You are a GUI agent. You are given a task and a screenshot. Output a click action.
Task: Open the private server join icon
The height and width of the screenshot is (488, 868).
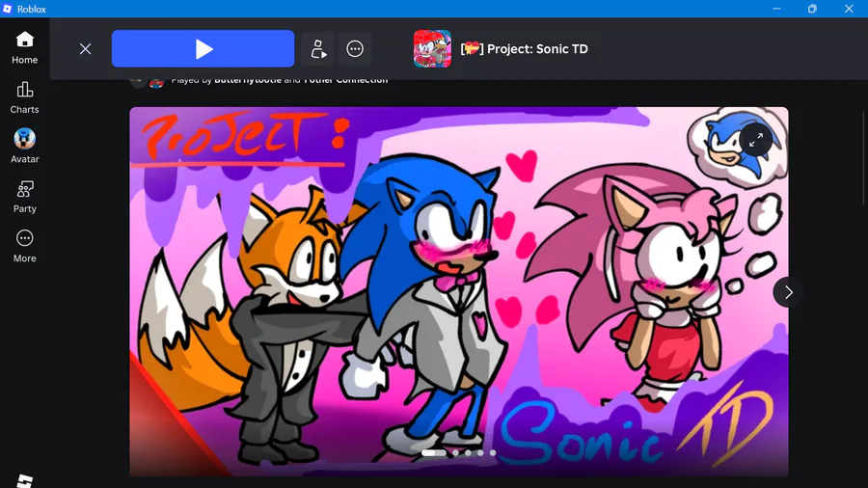click(x=318, y=48)
